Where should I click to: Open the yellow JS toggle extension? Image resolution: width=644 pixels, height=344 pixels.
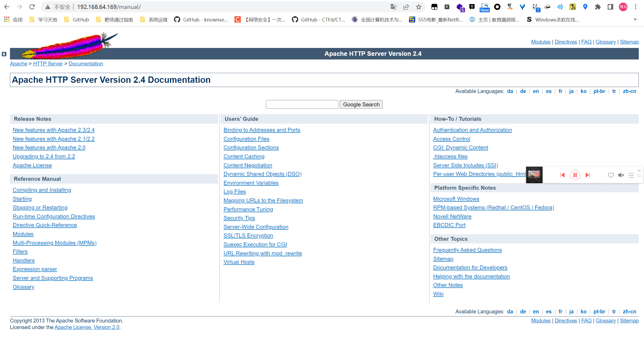pos(573,7)
